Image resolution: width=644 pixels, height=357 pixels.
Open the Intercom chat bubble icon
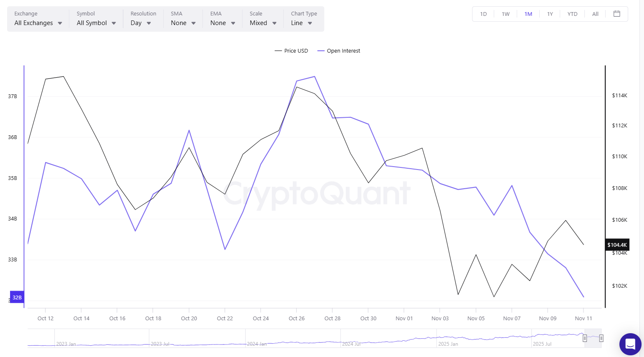coord(630,344)
